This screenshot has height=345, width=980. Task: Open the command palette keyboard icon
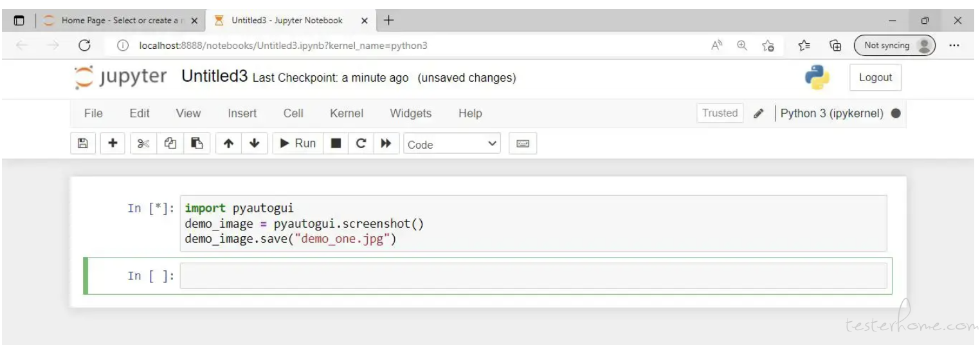click(523, 144)
